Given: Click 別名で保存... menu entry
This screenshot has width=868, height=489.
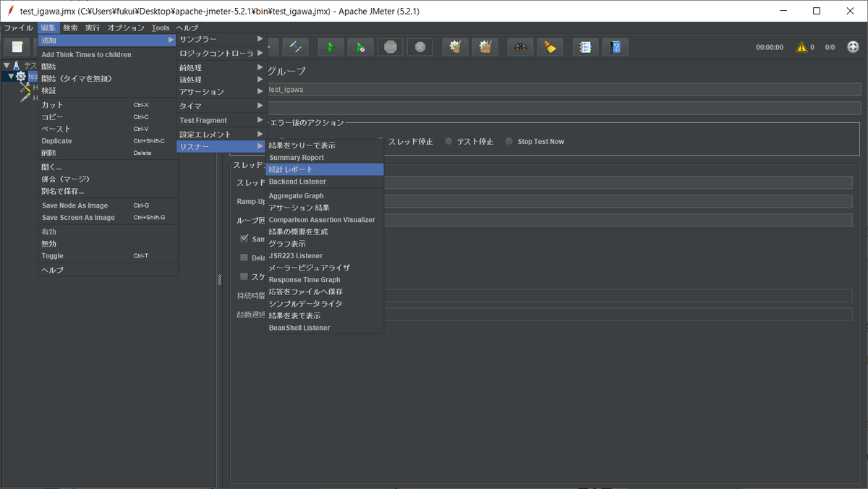Looking at the screenshot, I should tap(108, 191).
